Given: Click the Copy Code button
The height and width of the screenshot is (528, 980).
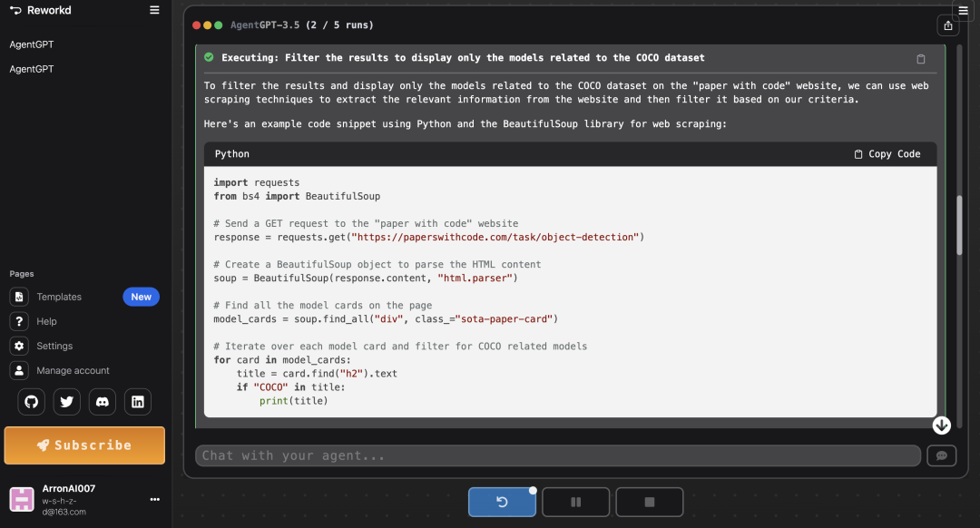Looking at the screenshot, I should [887, 153].
